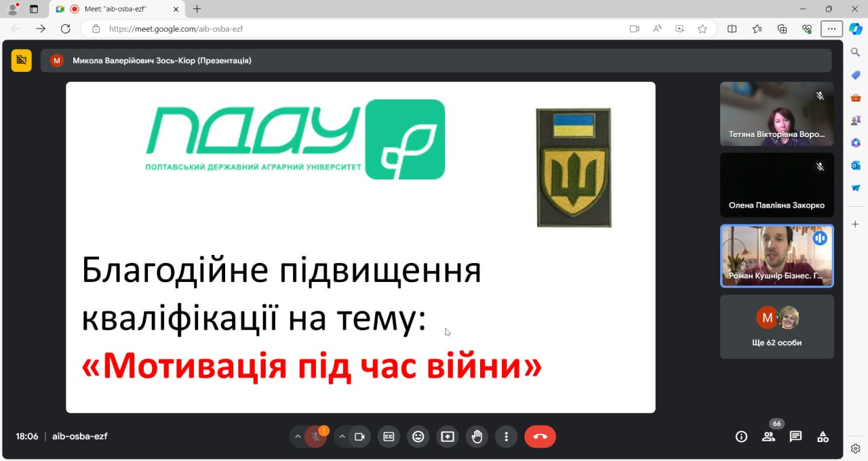This screenshot has height=461, width=868.
Task: Open the Activities shapes icon
Action: tap(823, 437)
